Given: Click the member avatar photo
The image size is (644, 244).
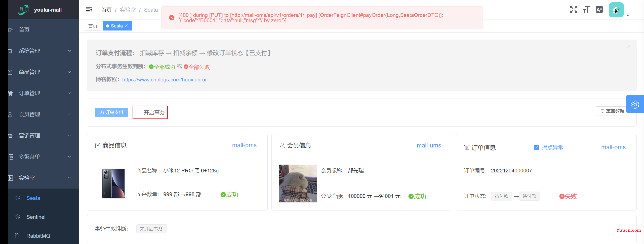Looking at the screenshot, I should tap(298, 184).
